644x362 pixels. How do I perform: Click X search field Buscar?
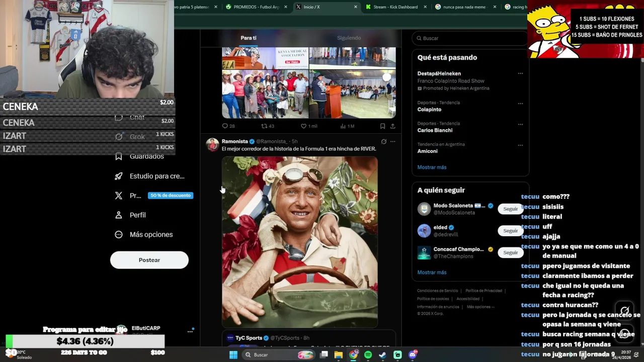[x=470, y=38]
